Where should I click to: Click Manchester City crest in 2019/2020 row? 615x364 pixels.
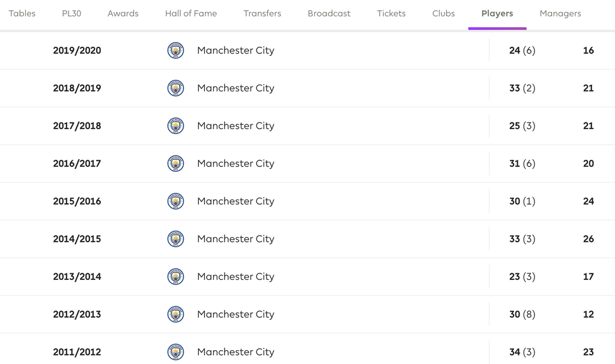point(175,50)
